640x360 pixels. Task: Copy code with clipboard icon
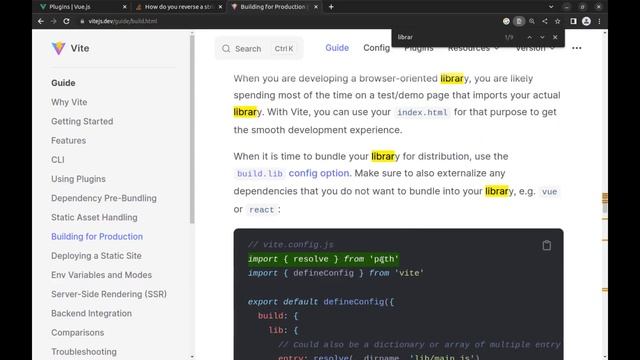point(547,245)
